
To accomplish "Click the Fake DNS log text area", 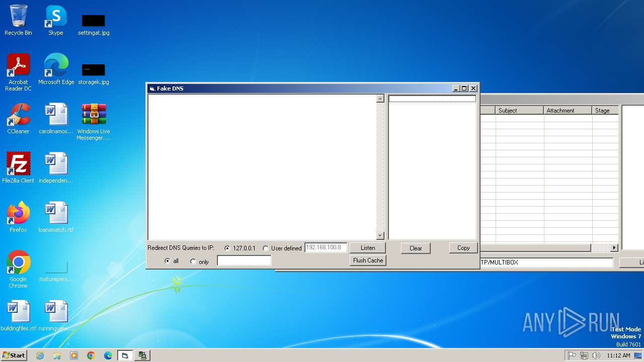I will (x=262, y=167).
